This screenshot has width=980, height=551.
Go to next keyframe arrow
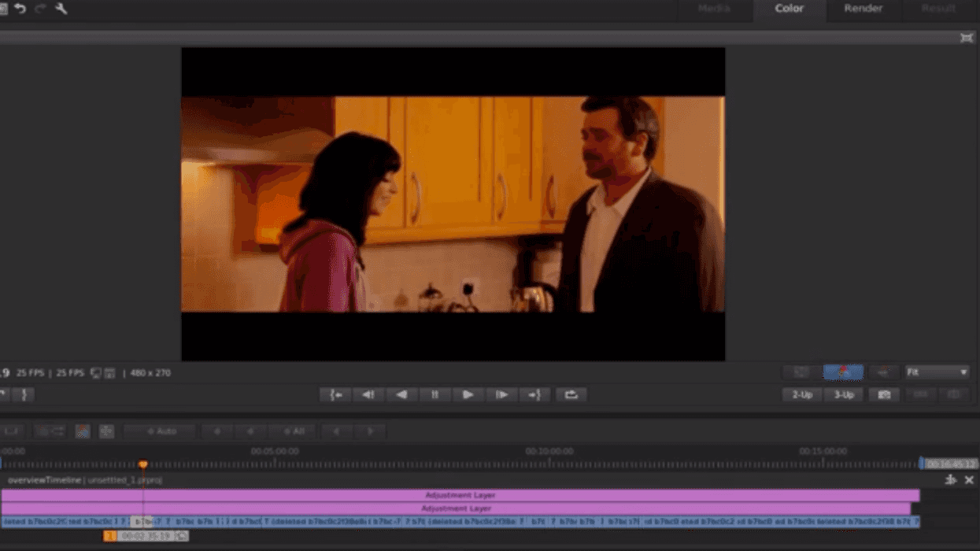369,431
